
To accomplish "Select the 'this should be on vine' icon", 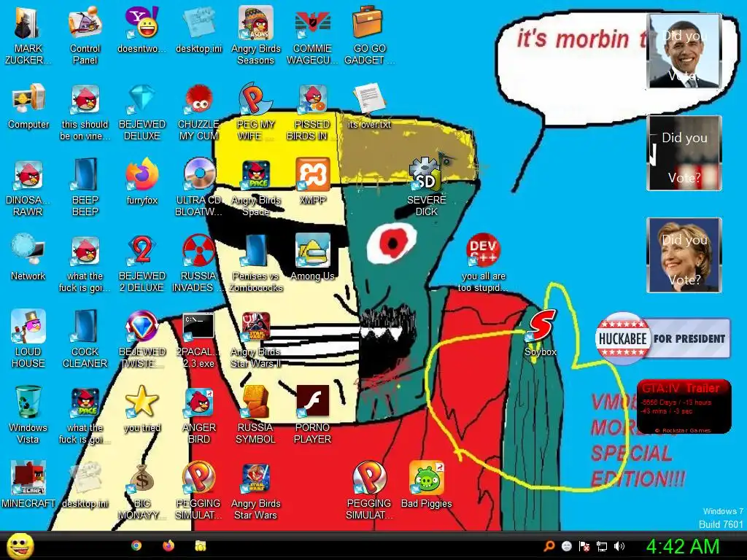I will pyautogui.click(x=85, y=112).
